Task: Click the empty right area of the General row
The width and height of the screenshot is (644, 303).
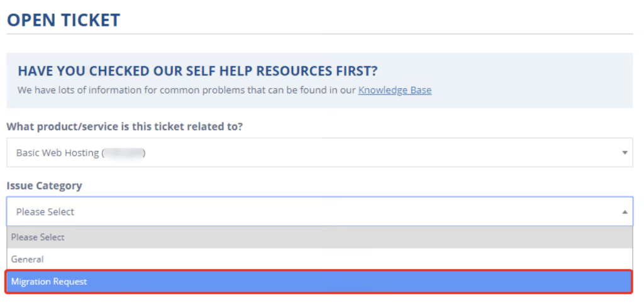Action: coord(440,259)
